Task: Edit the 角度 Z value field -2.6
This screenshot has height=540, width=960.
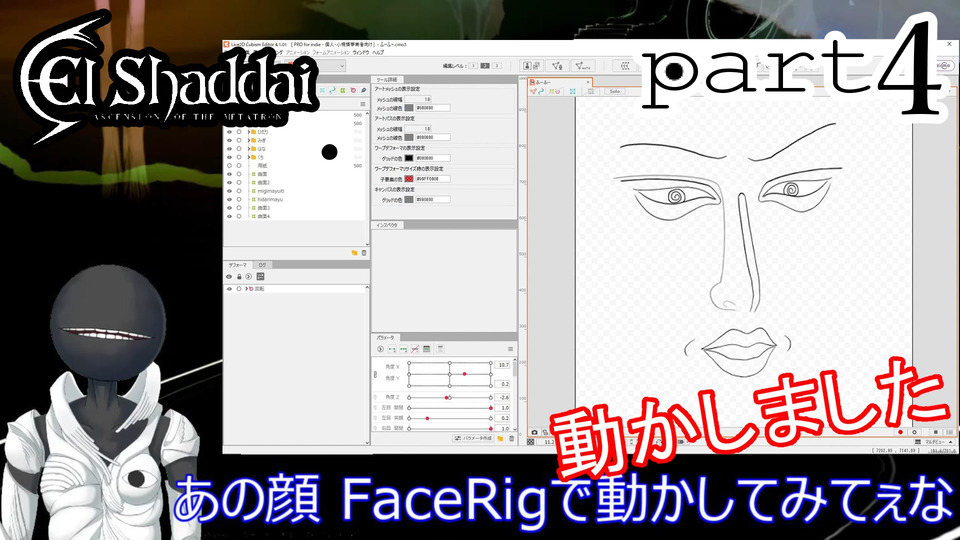Action: (503, 397)
